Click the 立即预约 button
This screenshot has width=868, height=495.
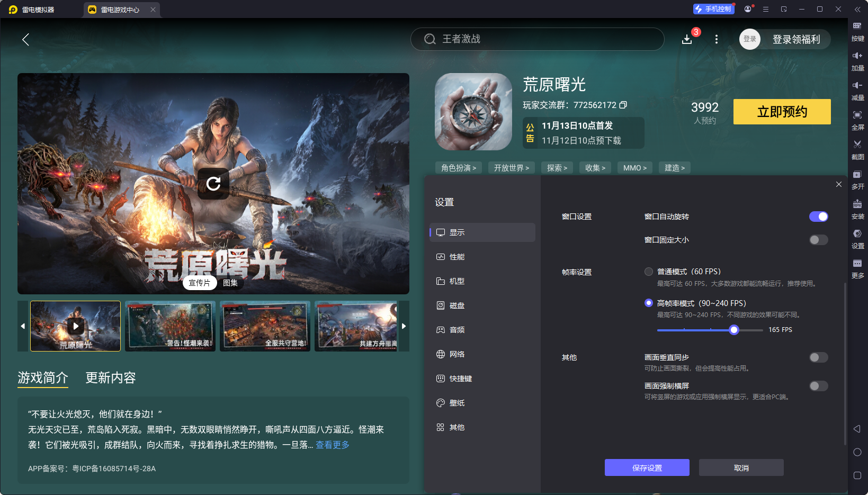coord(782,112)
